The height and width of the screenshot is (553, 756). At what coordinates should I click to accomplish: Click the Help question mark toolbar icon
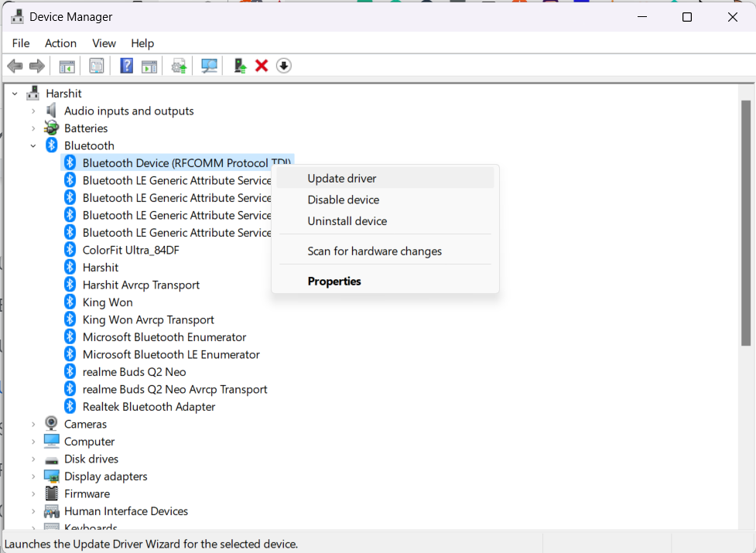click(x=126, y=66)
